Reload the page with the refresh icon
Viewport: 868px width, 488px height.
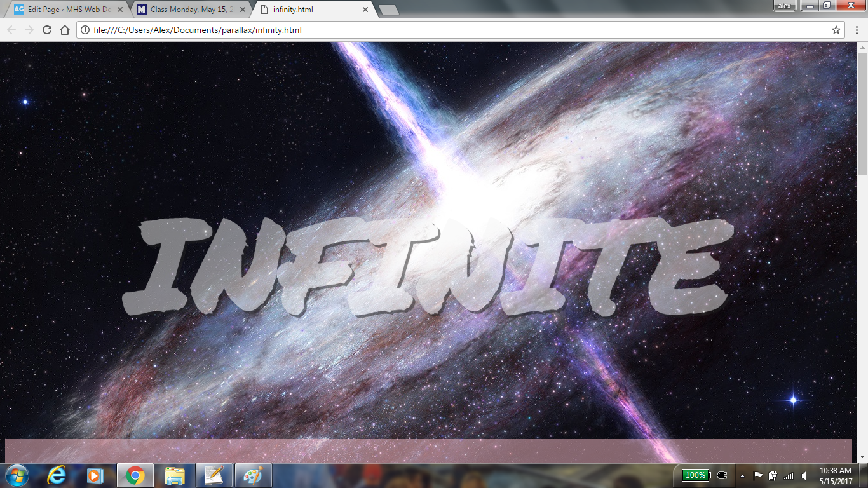pos(46,30)
